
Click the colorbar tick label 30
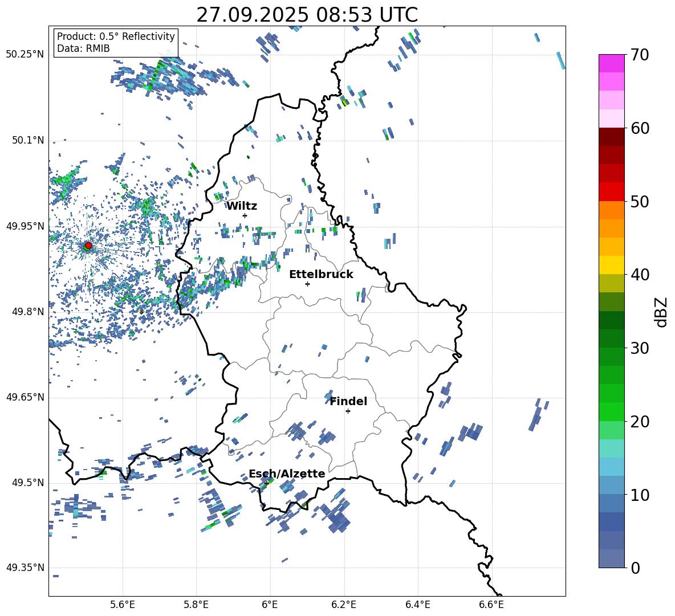point(640,348)
